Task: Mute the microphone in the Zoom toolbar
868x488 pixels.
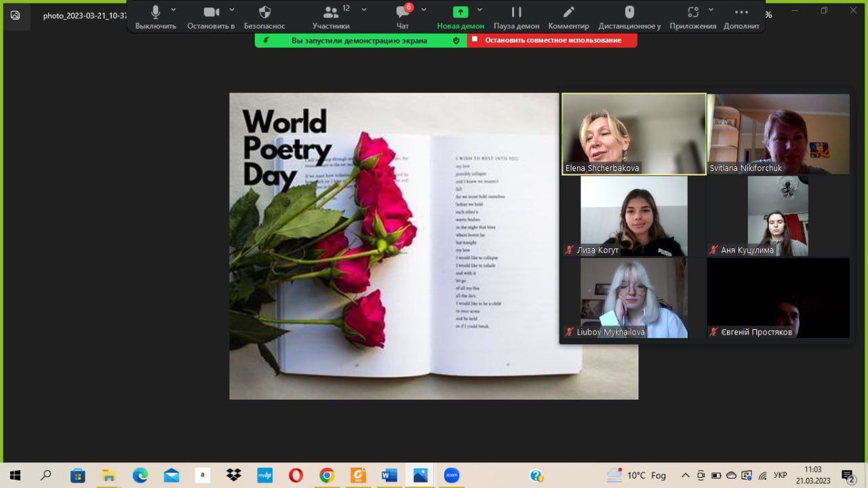Action: click(155, 16)
